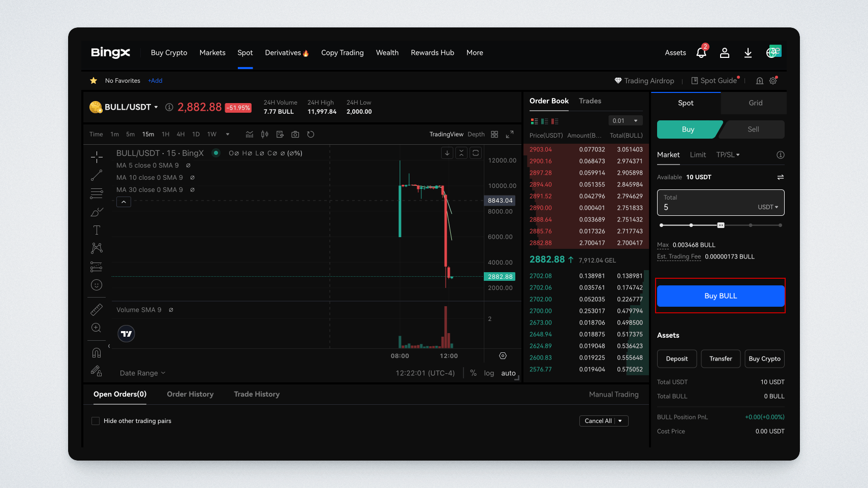This screenshot has height=488, width=868.
Task: Click the Deposit button
Action: point(677,359)
